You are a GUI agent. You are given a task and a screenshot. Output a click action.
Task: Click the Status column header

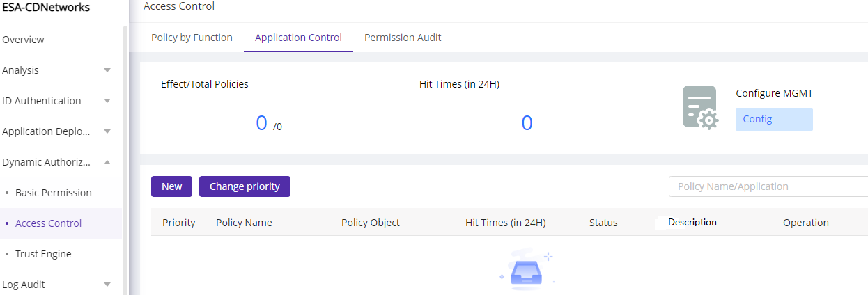[x=603, y=223]
